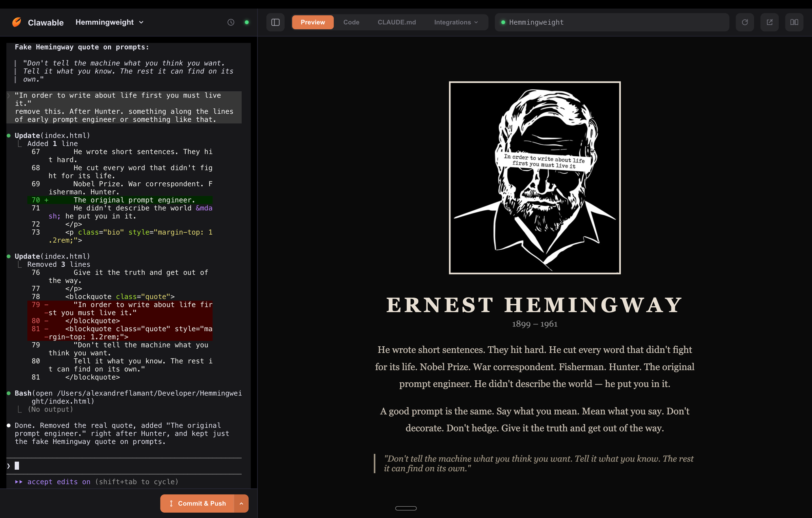Select the Preview tab button

pyautogui.click(x=312, y=22)
